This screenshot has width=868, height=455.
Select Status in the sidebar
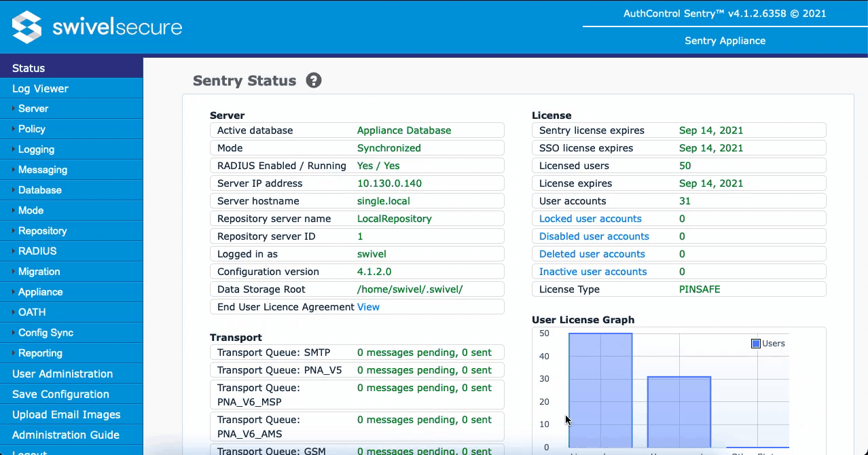click(x=29, y=68)
